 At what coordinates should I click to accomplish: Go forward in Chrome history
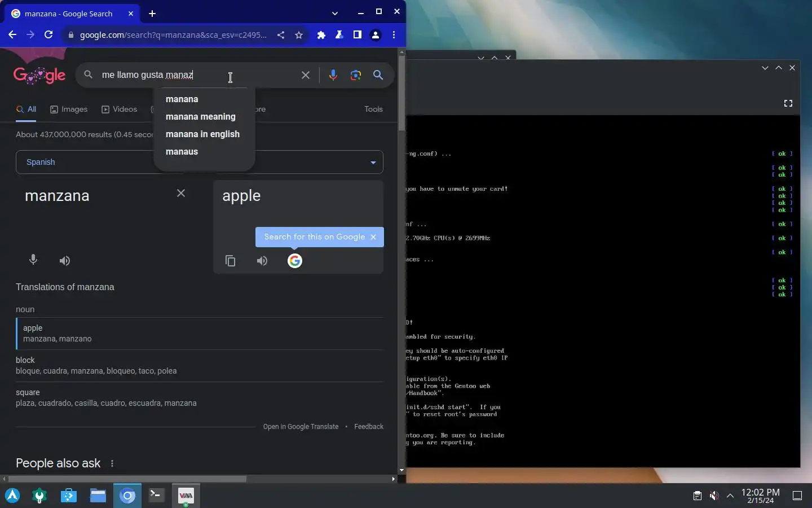pos(30,35)
